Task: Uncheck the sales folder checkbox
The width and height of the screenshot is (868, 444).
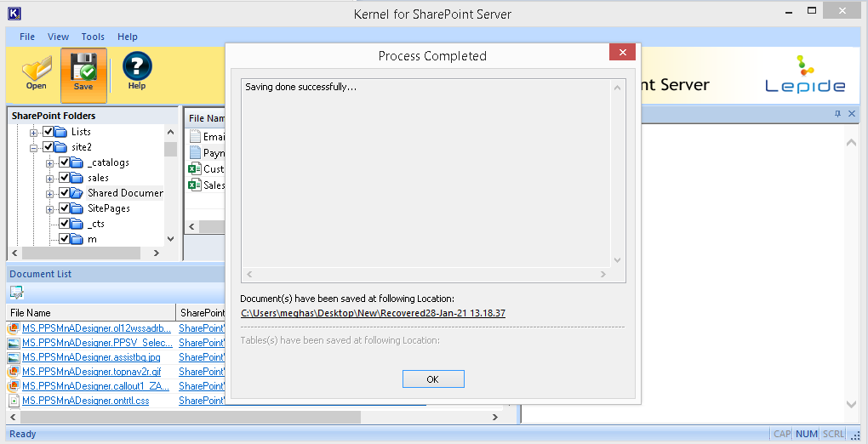Action: tap(64, 178)
